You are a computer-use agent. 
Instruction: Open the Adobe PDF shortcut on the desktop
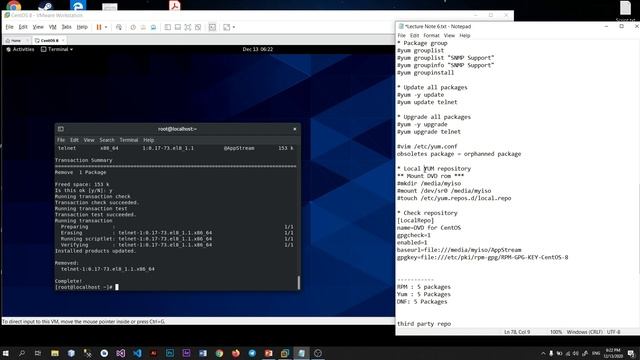[175, 5]
